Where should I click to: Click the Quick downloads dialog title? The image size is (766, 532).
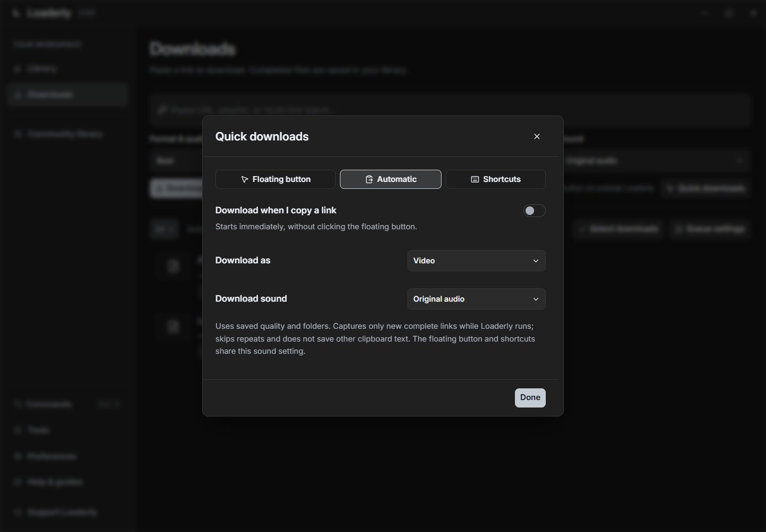tap(262, 137)
